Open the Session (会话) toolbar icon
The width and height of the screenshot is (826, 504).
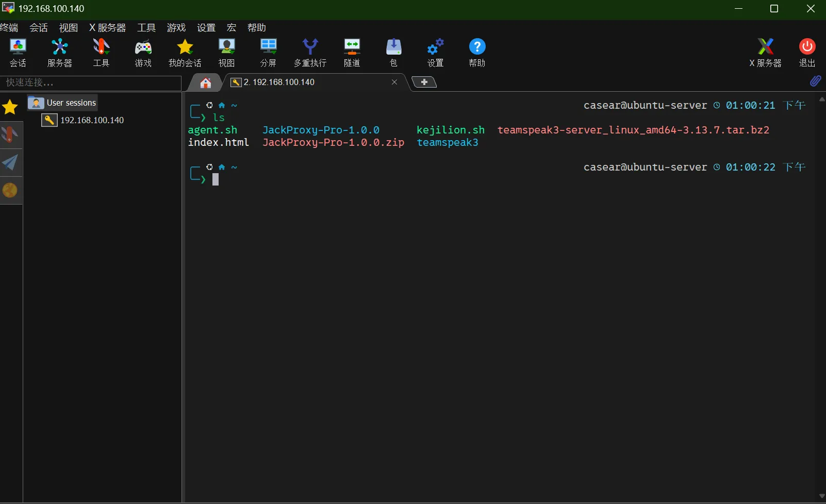(18, 53)
